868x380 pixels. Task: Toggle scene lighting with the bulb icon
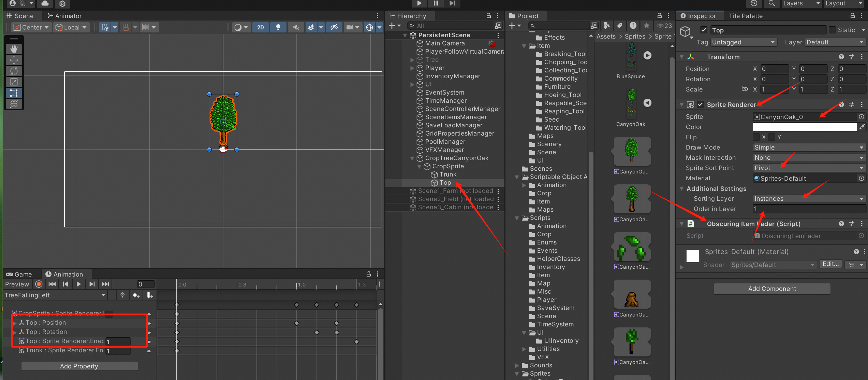(x=278, y=27)
